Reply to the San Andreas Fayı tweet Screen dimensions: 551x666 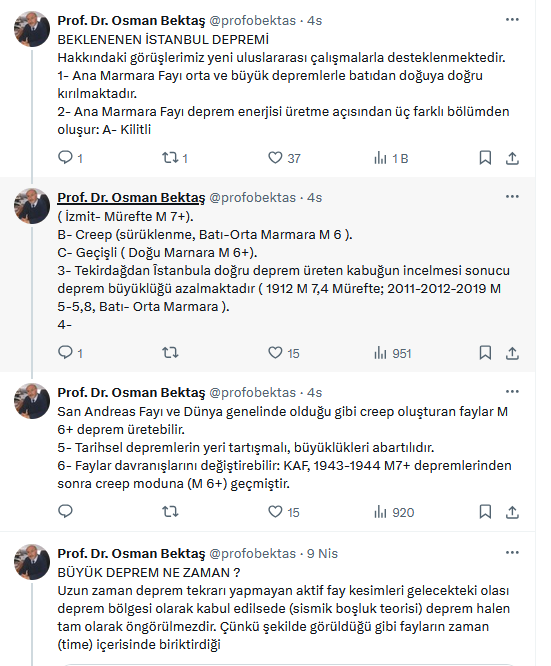(x=65, y=512)
